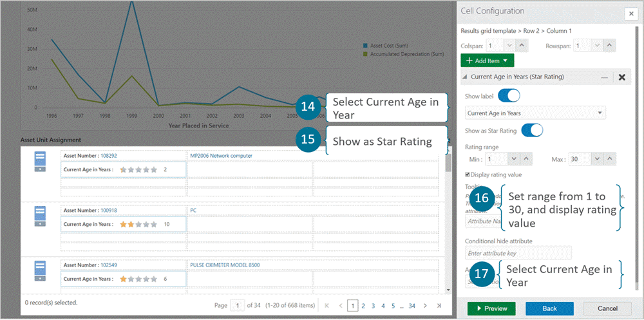Open the Add Item dropdown
This screenshot has width=644, height=320.
point(487,61)
